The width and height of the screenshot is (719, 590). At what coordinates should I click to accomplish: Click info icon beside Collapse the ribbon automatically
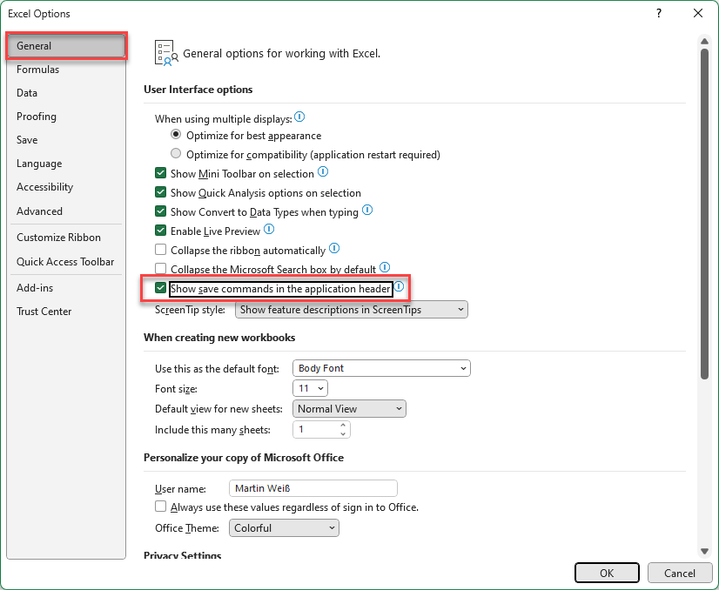tap(334, 248)
